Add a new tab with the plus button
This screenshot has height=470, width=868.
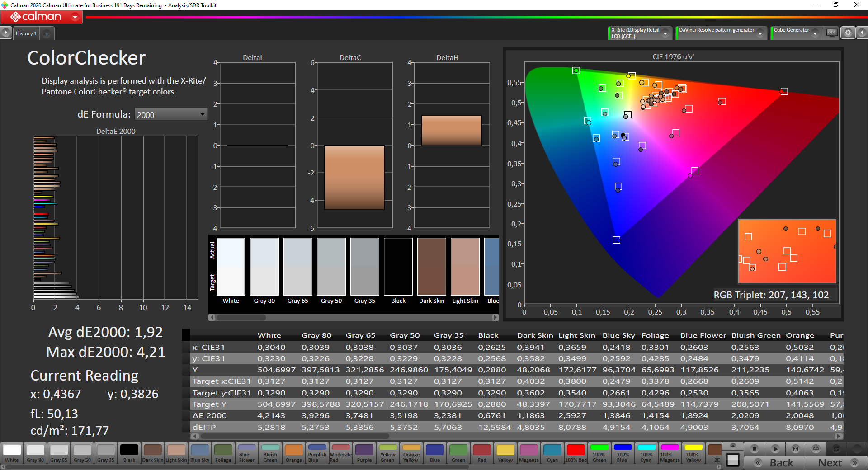pyautogui.click(x=47, y=33)
